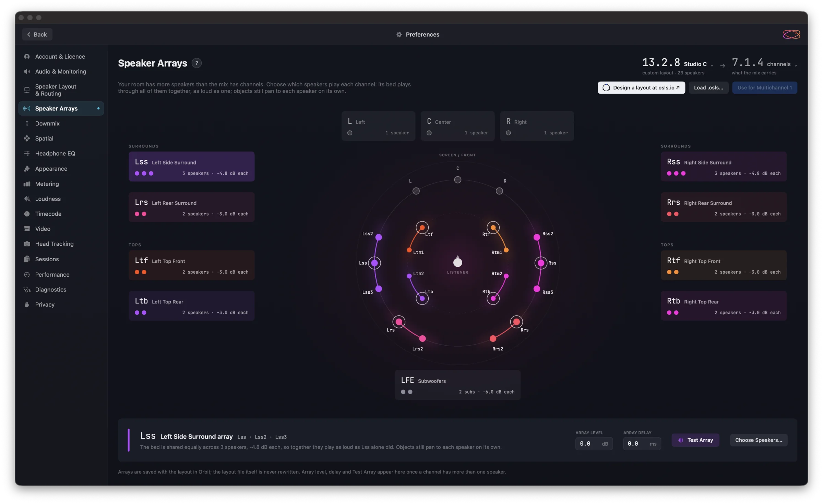823x504 pixels.
Task: Open Speaker Layout & Routing section
Action: click(x=61, y=90)
